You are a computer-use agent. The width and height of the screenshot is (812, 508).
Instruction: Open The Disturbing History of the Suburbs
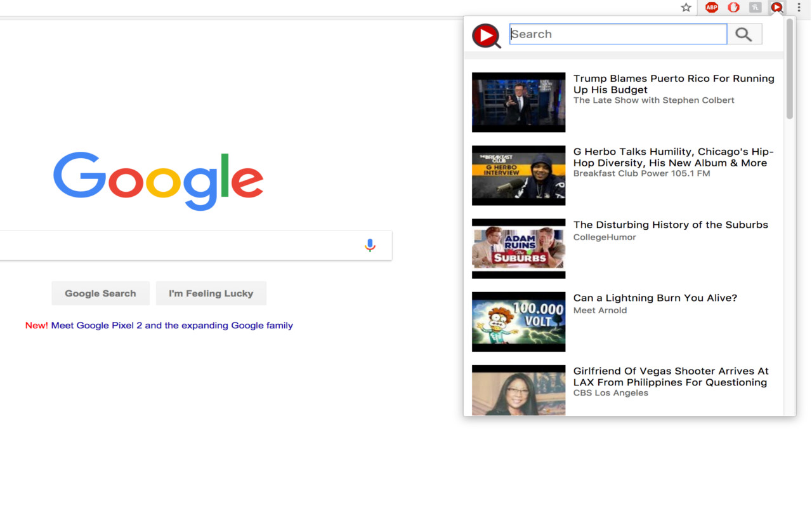[x=671, y=225]
